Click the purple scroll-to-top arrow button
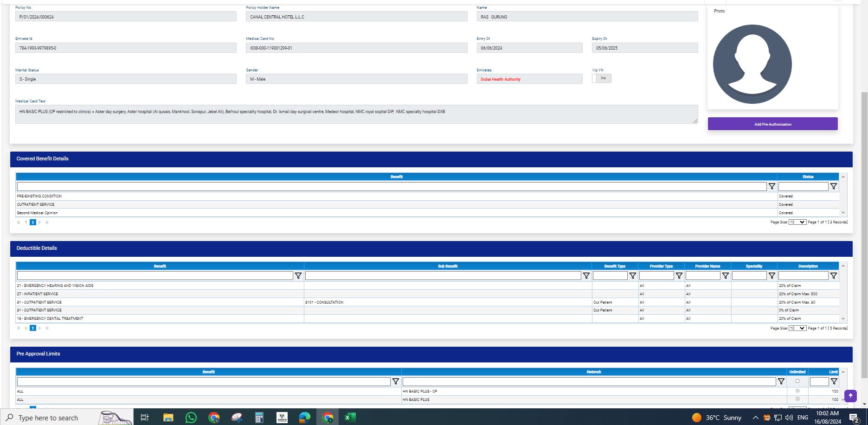 [x=850, y=396]
